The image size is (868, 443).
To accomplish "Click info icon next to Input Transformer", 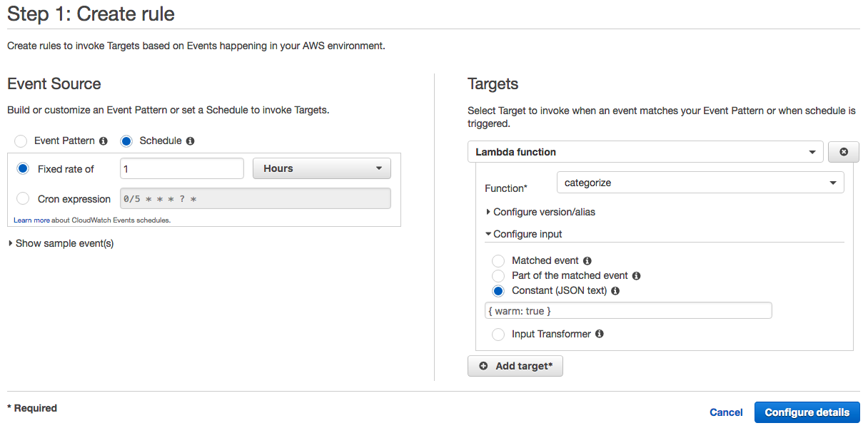I will point(599,334).
